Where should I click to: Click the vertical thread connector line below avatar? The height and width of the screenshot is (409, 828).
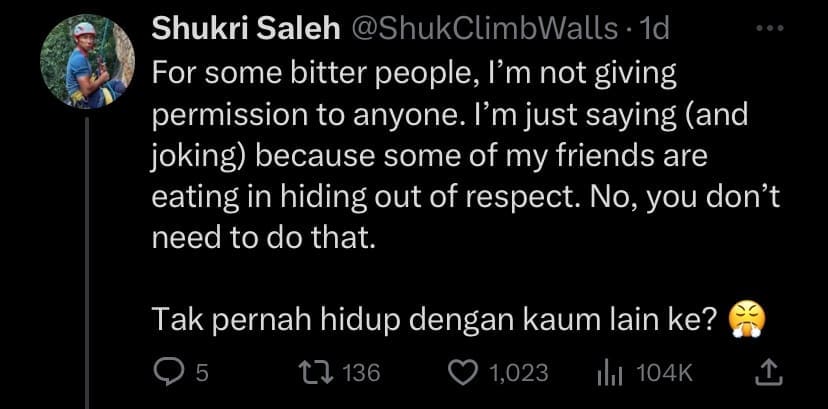coord(87,263)
